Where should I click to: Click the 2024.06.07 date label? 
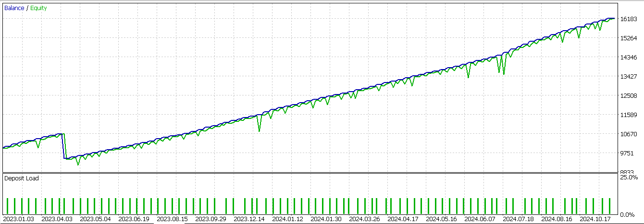coord(480,219)
